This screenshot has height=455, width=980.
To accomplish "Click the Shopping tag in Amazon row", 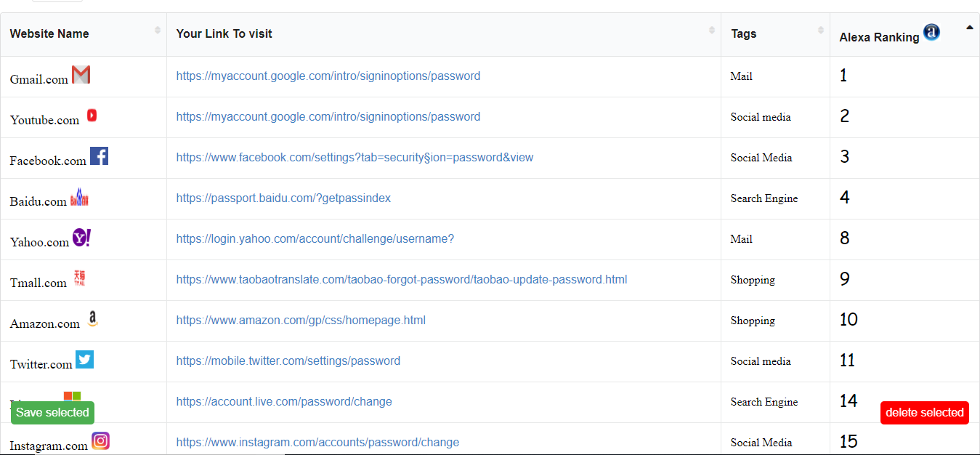I will [x=753, y=320].
